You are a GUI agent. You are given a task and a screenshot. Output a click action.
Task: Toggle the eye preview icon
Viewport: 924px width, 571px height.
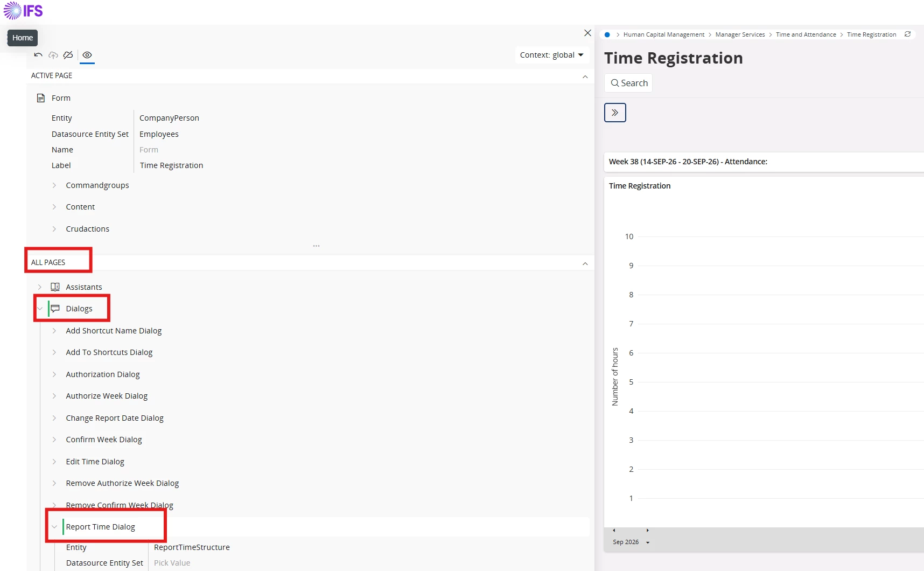(x=87, y=55)
